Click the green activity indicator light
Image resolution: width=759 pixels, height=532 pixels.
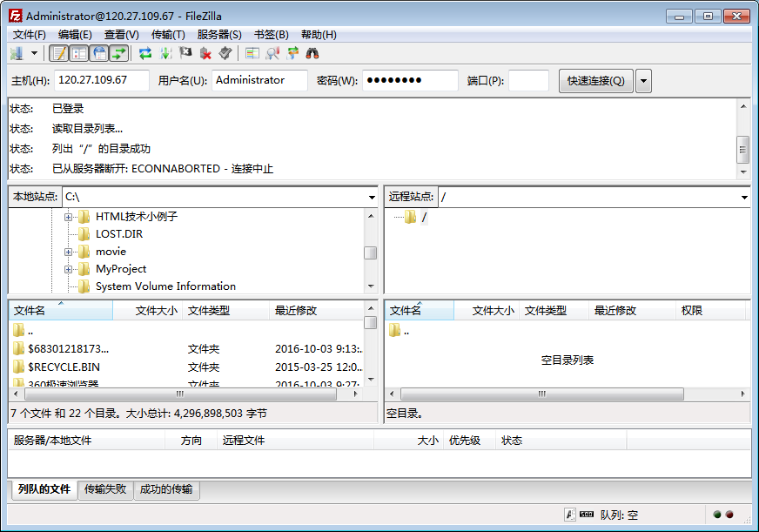pyautogui.click(x=717, y=515)
